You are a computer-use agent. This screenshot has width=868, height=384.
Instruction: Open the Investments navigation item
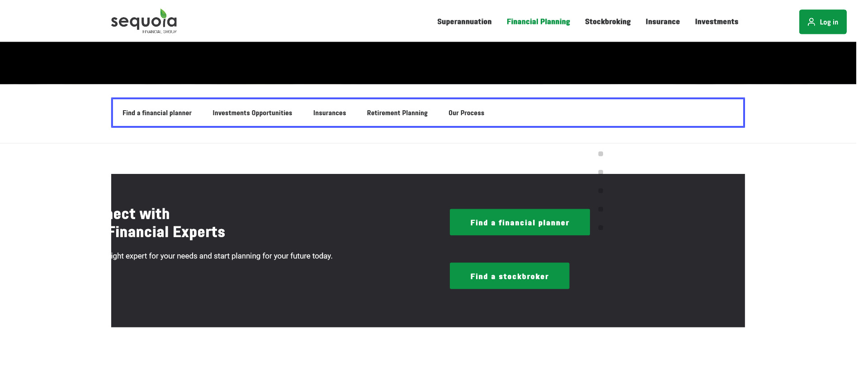(716, 22)
